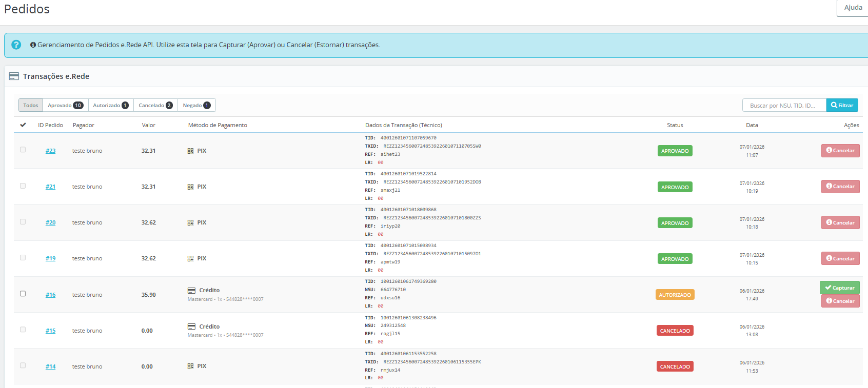Click the PIX QR code icon for order #14
868x388 pixels.
coord(190,366)
